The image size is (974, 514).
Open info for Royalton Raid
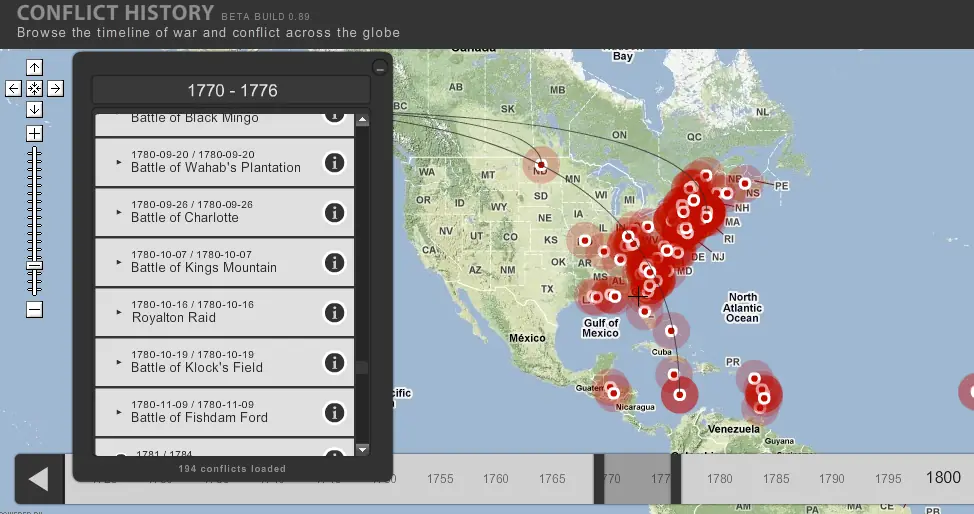pyautogui.click(x=334, y=313)
